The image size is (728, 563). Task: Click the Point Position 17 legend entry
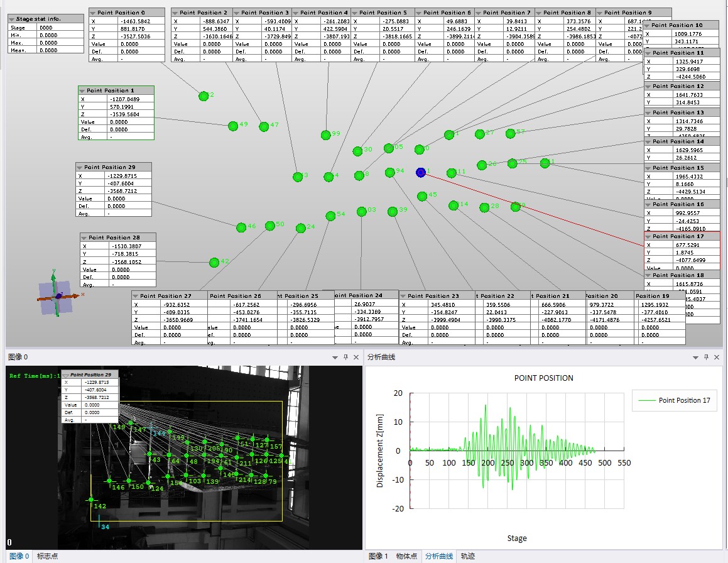[x=675, y=400]
